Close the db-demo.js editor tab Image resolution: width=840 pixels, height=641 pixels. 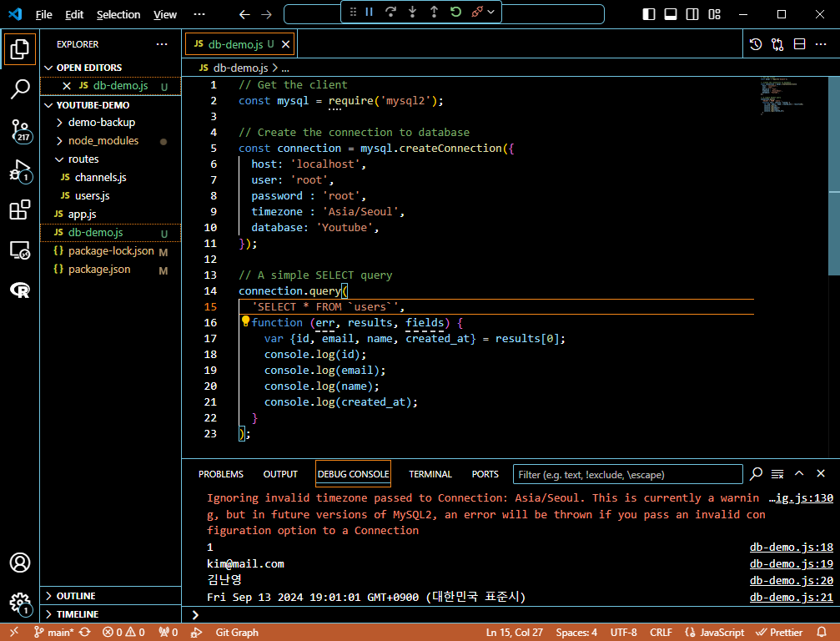point(286,44)
